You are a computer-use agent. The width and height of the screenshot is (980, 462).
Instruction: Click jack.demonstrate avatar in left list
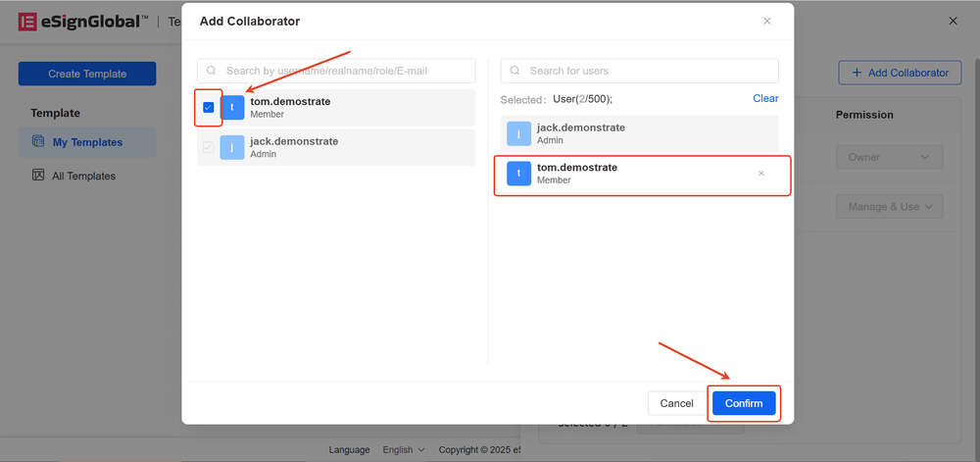232,148
